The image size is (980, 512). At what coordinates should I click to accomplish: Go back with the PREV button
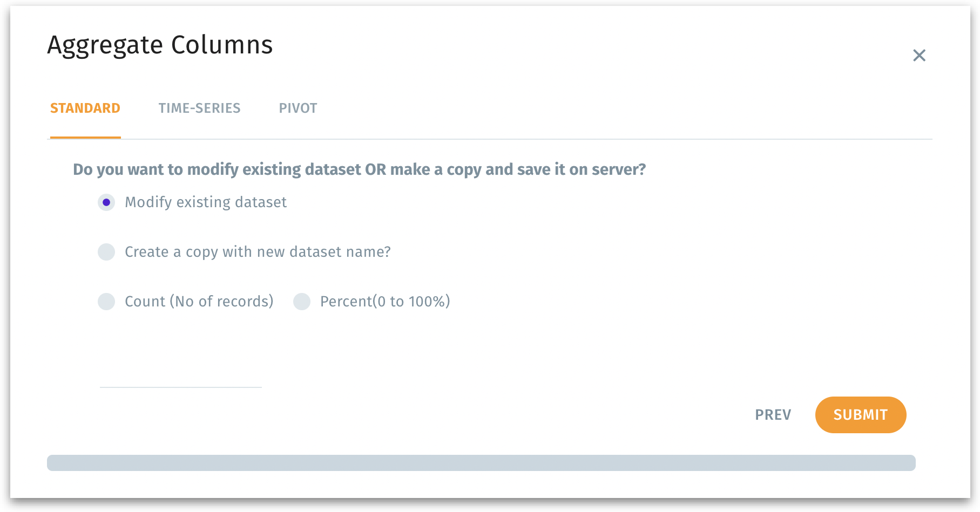pos(773,415)
